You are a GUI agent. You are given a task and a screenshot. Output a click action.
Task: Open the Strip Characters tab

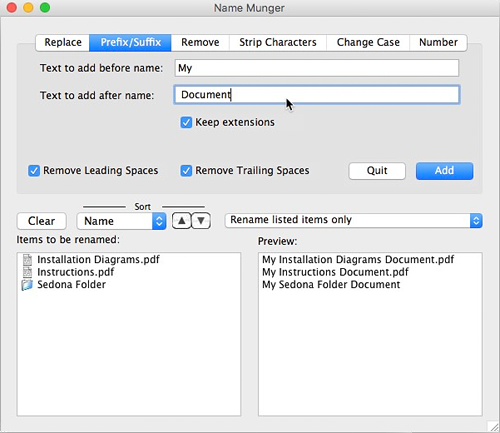click(x=278, y=42)
